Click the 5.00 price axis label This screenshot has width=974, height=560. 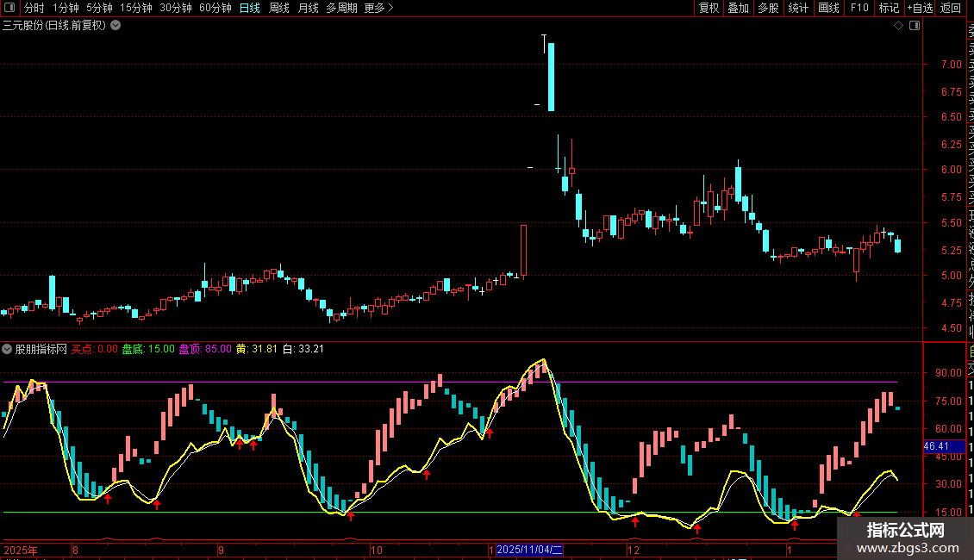(951, 275)
